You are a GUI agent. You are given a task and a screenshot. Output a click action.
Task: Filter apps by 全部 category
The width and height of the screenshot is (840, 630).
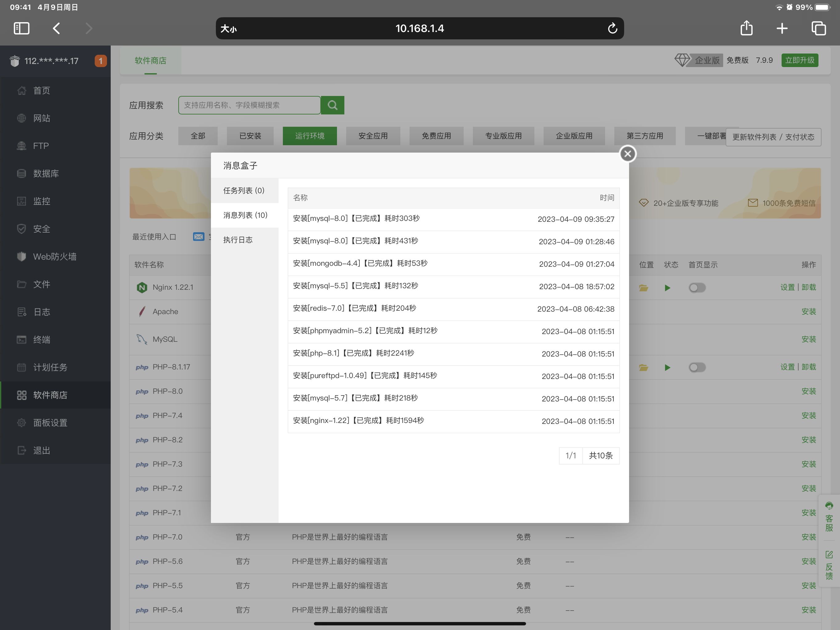click(x=198, y=136)
